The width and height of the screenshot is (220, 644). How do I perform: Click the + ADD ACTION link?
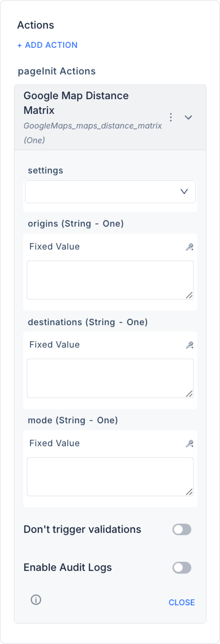(47, 45)
